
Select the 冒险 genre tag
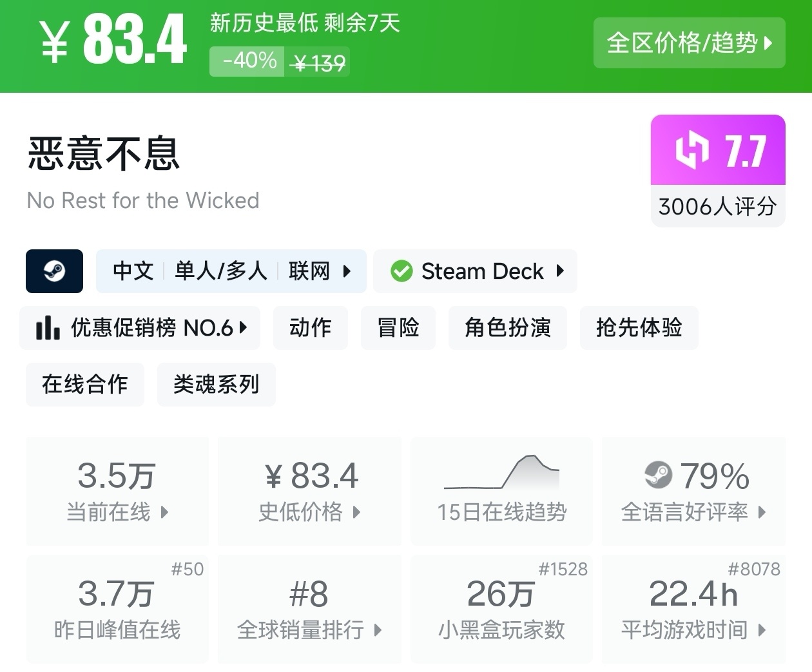click(x=398, y=328)
